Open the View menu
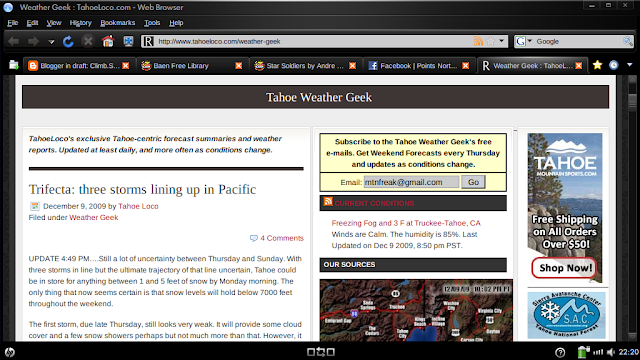 [53, 23]
